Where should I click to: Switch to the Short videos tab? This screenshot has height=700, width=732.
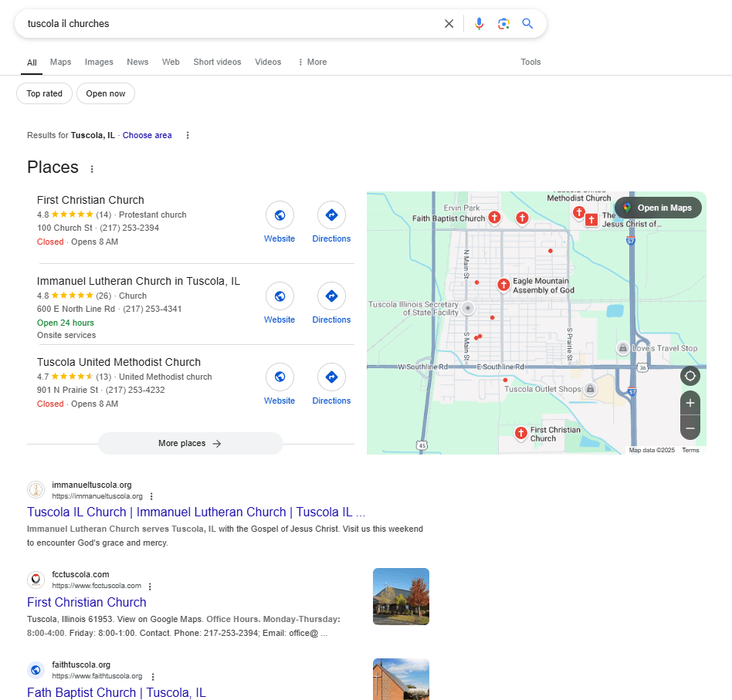click(x=218, y=62)
